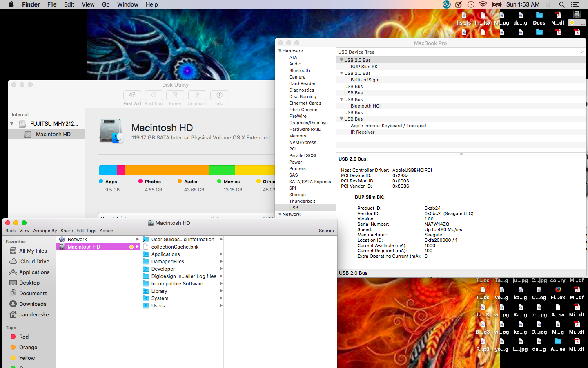Expand the Applications folder arrow in Finder
This screenshot has width=588, height=368.
tap(221, 254)
